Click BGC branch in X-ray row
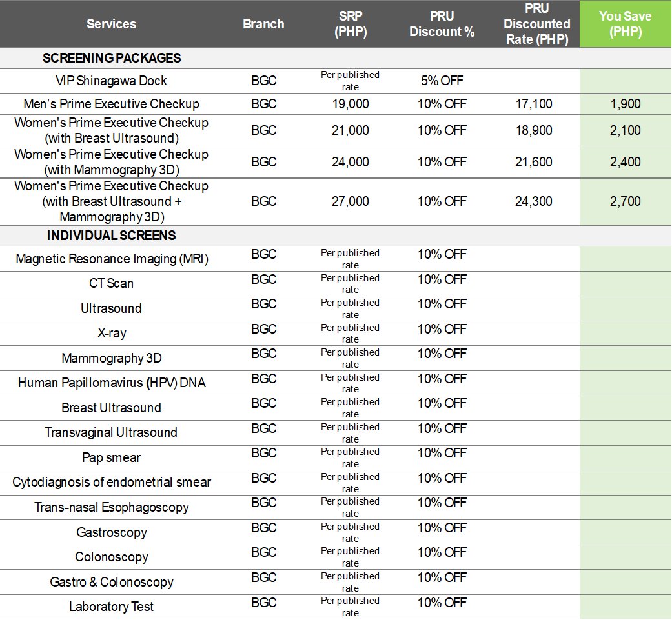Screen dimensions: 672x622 [x=263, y=329]
